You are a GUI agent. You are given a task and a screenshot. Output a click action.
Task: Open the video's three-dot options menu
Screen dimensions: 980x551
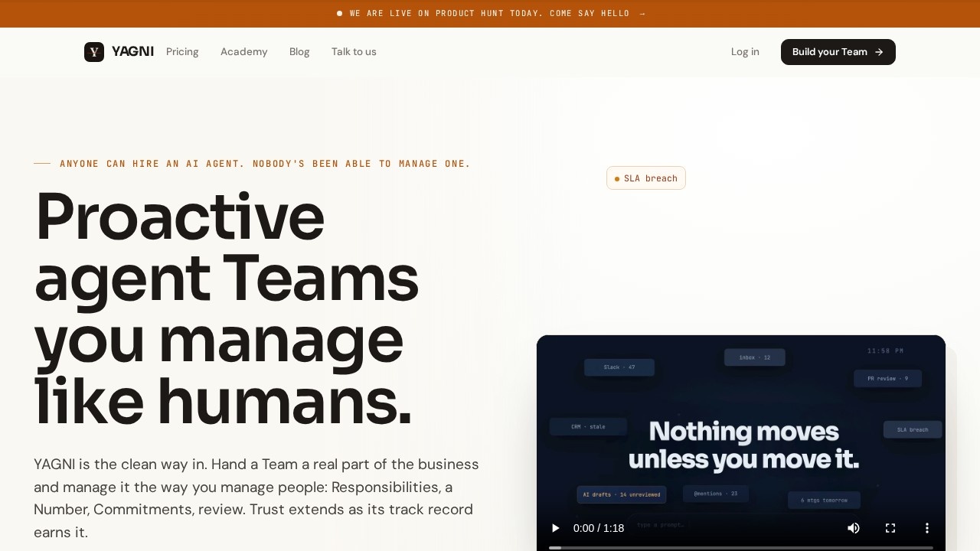coord(927,528)
